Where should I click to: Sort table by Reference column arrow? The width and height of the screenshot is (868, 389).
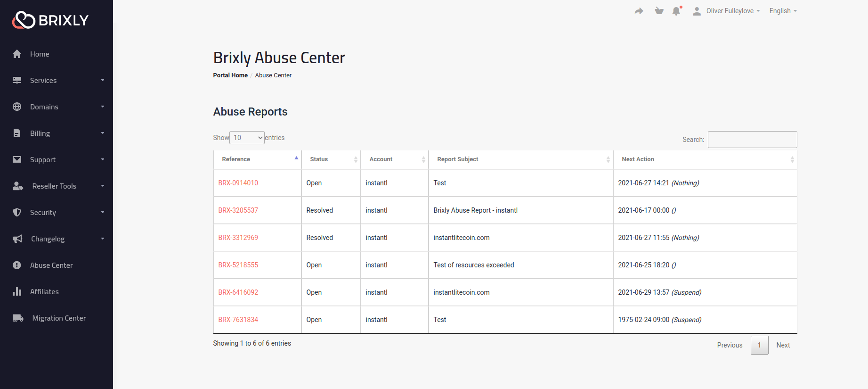click(296, 158)
